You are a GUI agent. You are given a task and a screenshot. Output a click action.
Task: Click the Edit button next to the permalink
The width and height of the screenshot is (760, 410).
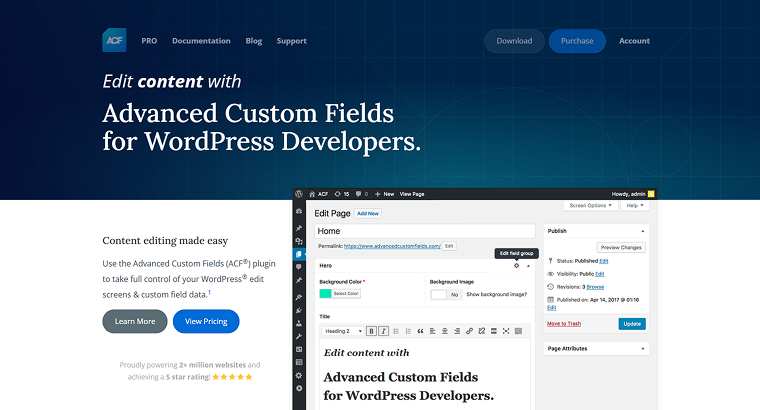(449, 246)
